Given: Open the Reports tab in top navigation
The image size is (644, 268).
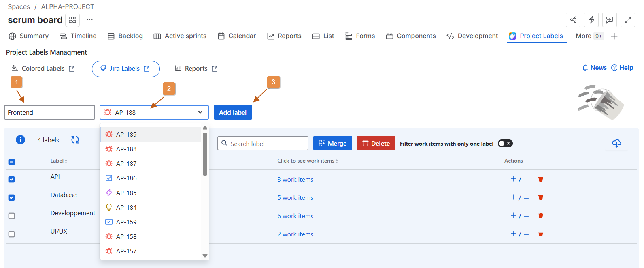Looking at the screenshot, I should (x=284, y=36).
